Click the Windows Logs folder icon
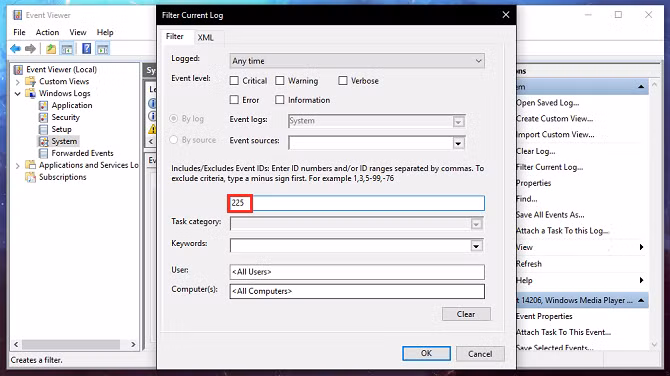Screen dimensions: 670x376 pyautogui.click(x=30, y=93)
